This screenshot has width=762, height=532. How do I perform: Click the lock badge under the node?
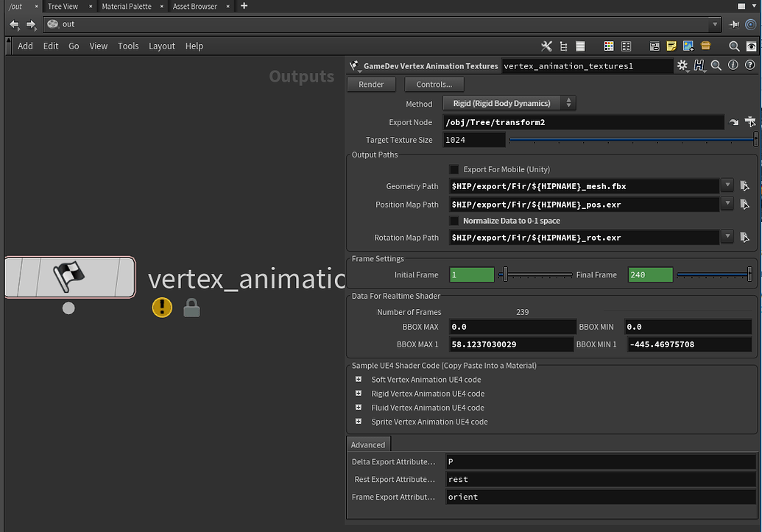(x=191, y=308)
